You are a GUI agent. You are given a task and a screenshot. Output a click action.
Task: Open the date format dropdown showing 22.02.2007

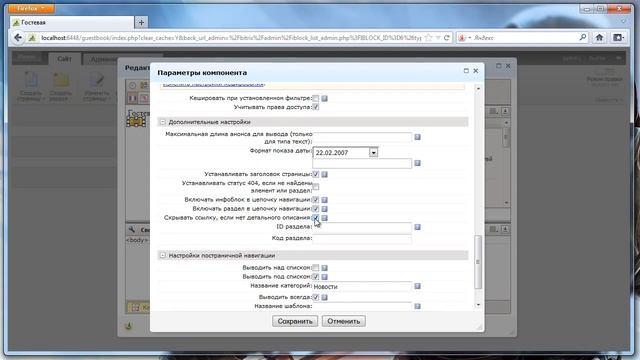pos(373,153)
